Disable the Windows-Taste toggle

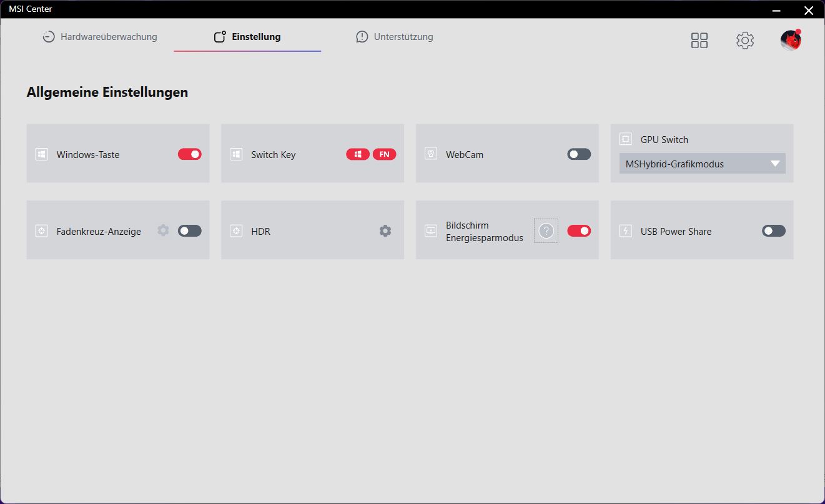[x=190, y=154]
